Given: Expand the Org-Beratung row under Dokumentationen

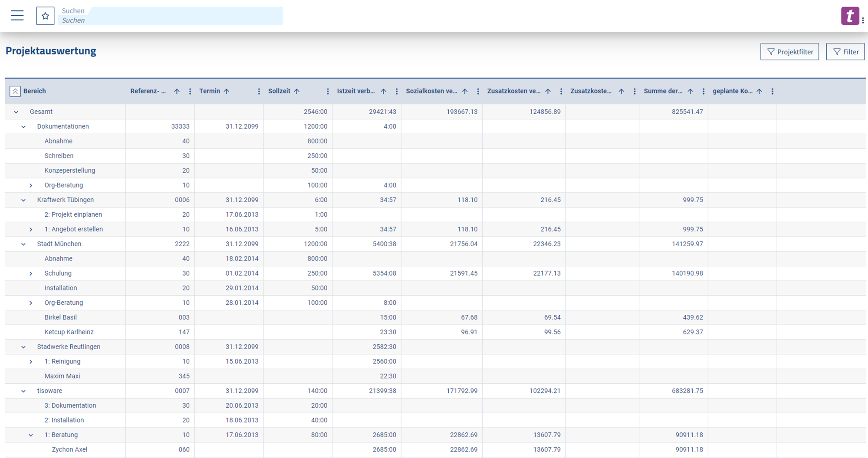Looking at the screenshot, I should tap(31, 185).
